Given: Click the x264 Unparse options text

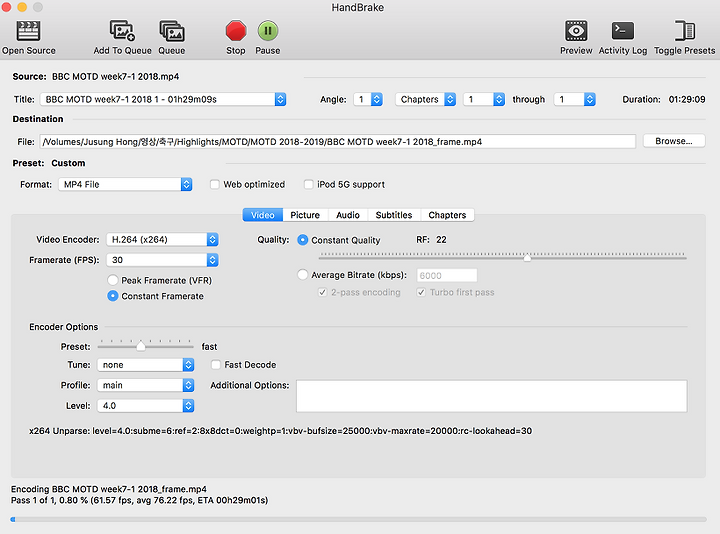Looking at the screenshot, I should tap(281, 431).
